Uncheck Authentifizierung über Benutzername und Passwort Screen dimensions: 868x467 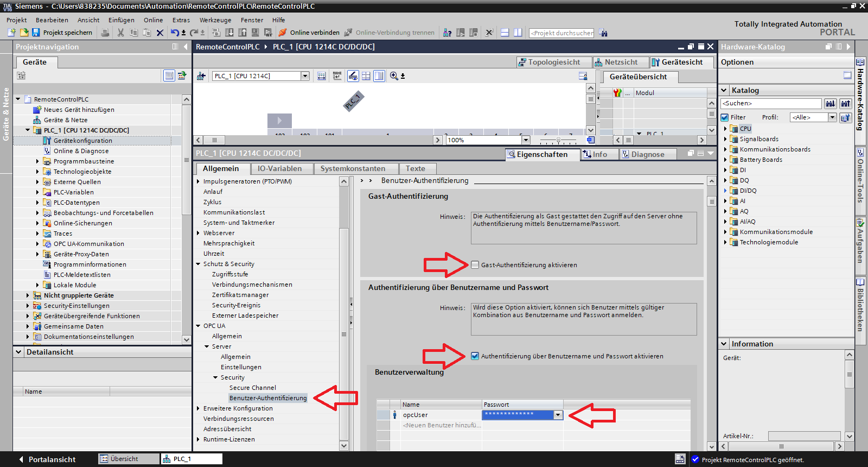click(x=475, y=356)
